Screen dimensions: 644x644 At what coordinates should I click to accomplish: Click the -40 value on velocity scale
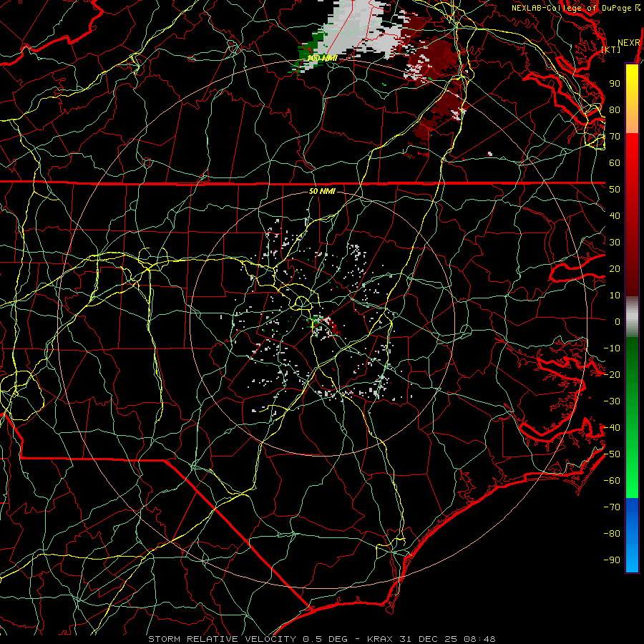click(612, 428)
